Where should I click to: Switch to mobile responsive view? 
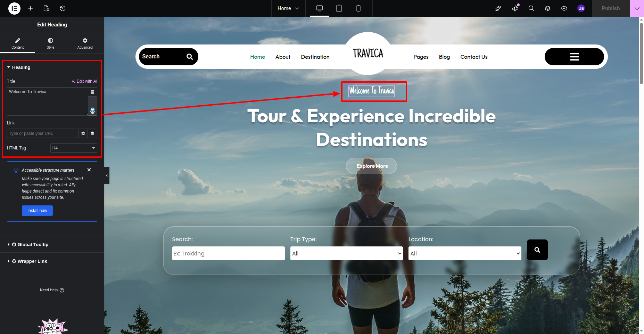pos(358,8)
